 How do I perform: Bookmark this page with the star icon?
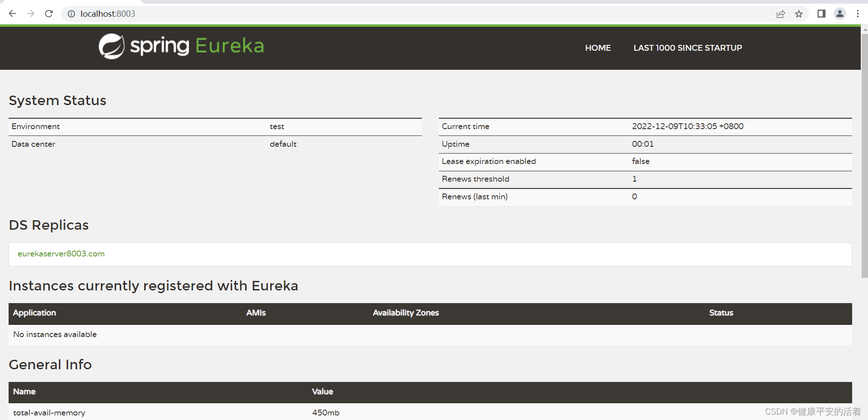(x=799, y=14)
